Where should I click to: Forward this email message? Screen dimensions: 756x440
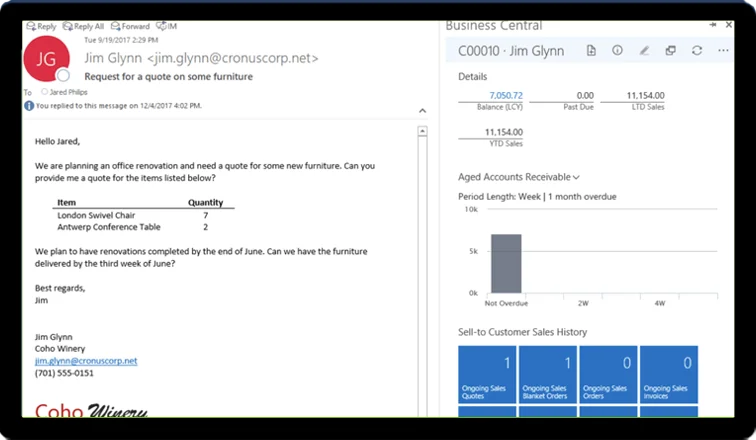132,26
